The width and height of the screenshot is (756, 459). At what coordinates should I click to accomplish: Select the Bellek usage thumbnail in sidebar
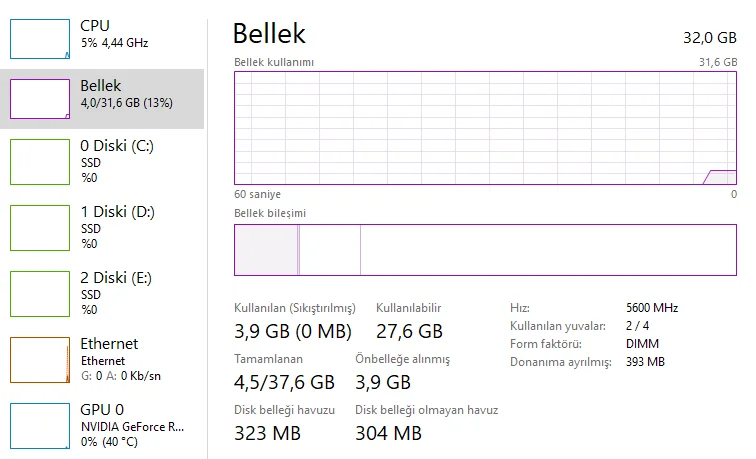point(40,99)
